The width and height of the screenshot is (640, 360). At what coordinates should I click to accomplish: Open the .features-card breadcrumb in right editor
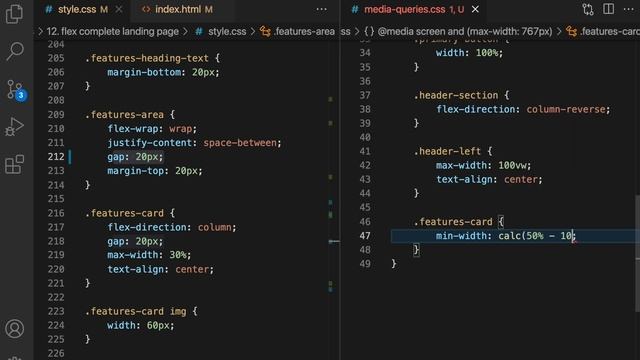603,31
